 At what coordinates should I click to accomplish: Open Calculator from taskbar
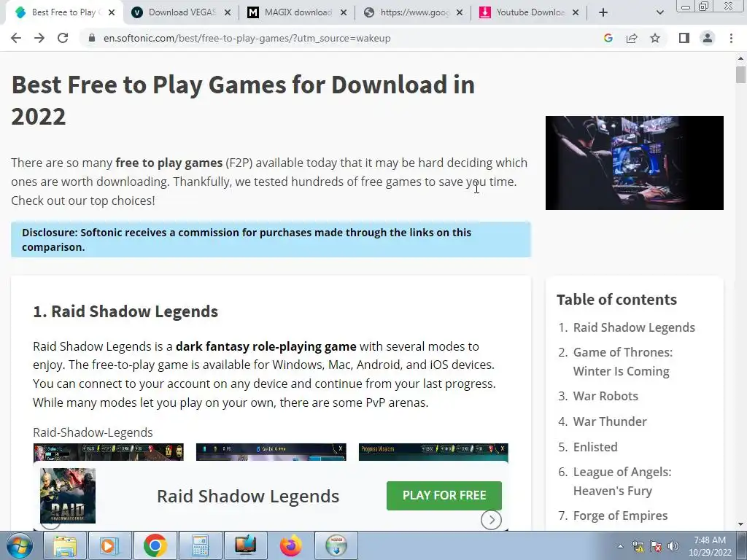pos(200,545)
